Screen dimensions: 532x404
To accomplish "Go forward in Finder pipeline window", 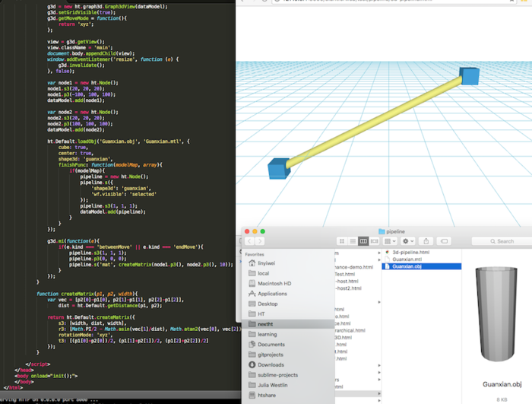I will point(260,241).
